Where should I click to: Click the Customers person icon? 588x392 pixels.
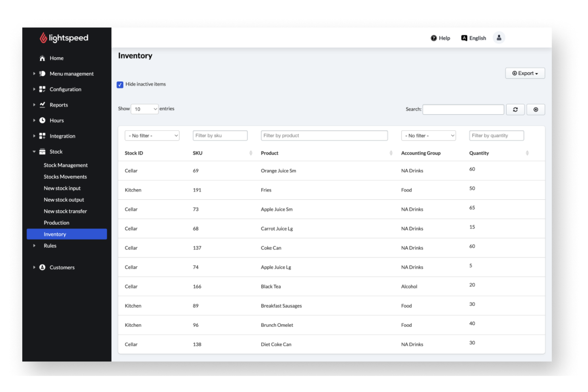43,267
